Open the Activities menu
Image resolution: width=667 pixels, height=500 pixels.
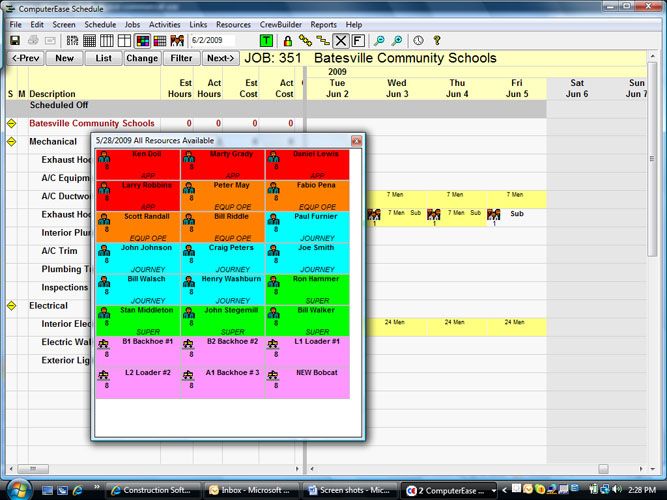point(165,25)
